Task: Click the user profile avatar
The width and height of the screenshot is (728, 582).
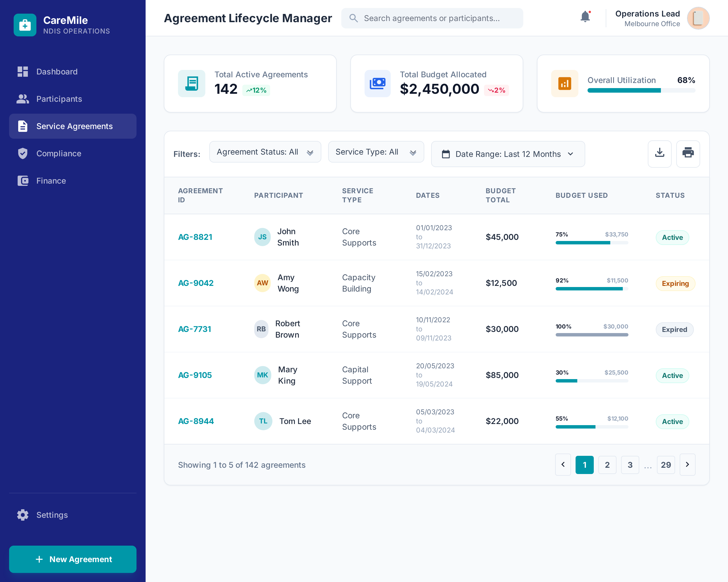Action: [x=698, y=18]
